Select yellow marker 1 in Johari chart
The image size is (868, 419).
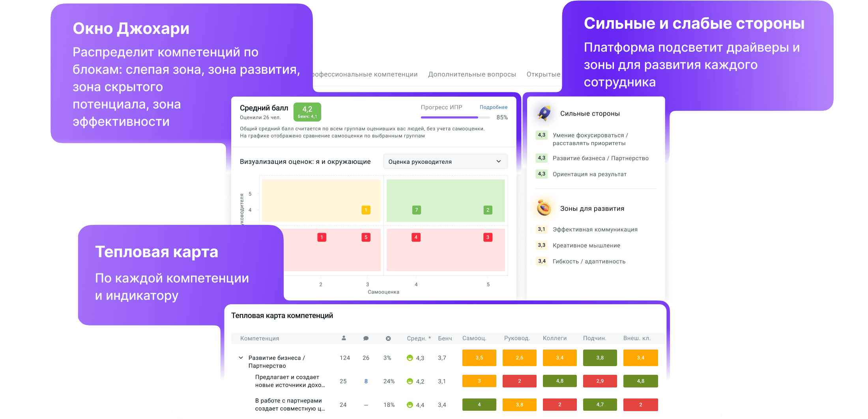point(366,210)
